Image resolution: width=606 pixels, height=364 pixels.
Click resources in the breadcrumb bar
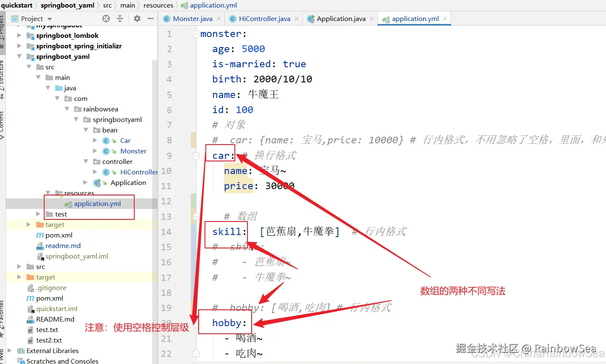point(158,5)
